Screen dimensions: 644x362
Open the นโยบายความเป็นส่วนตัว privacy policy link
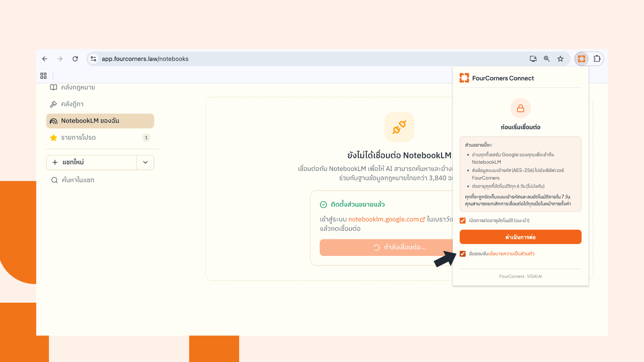511,254
